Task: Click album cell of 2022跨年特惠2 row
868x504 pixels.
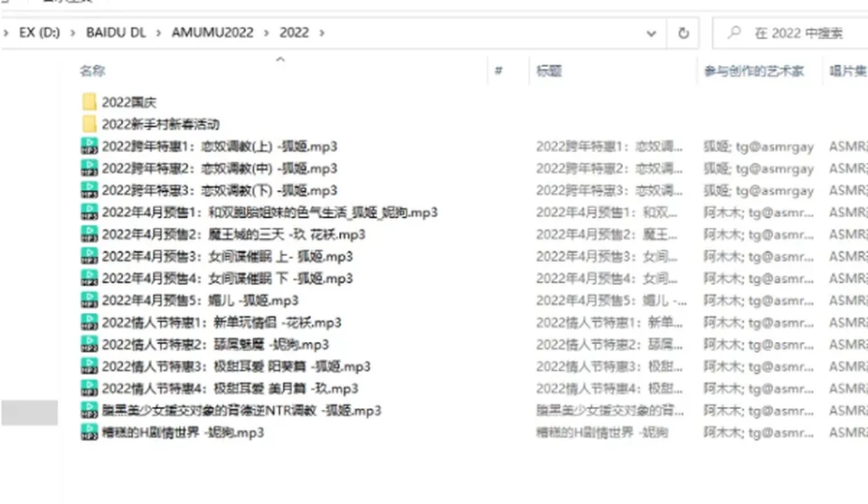Action: pyautogui.click(x=848, y=168)
